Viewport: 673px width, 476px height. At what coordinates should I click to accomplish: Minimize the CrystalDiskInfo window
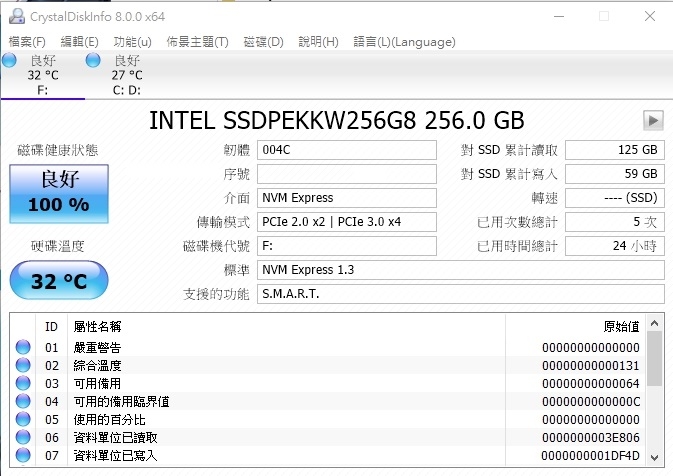[x=559, y=16]
